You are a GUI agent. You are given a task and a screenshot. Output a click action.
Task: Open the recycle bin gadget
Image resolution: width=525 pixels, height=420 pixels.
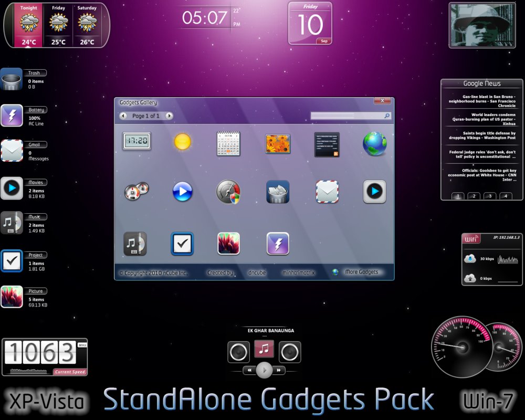[277, 191]
